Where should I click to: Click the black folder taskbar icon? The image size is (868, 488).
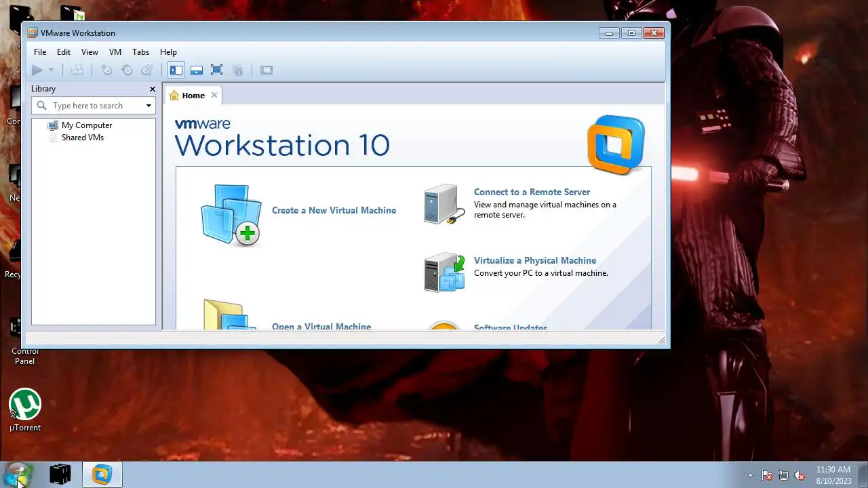pyautogui.click(x=60, y=474)
